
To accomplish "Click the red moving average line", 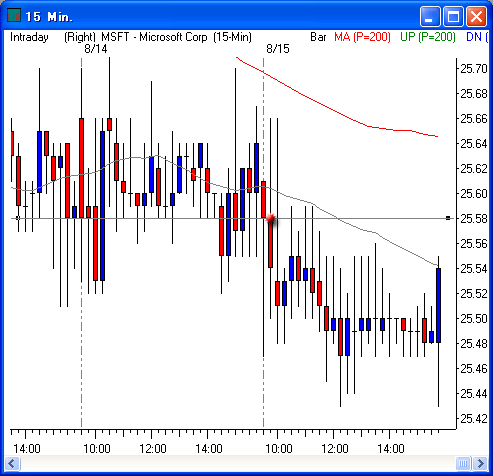I will (333, 109).
